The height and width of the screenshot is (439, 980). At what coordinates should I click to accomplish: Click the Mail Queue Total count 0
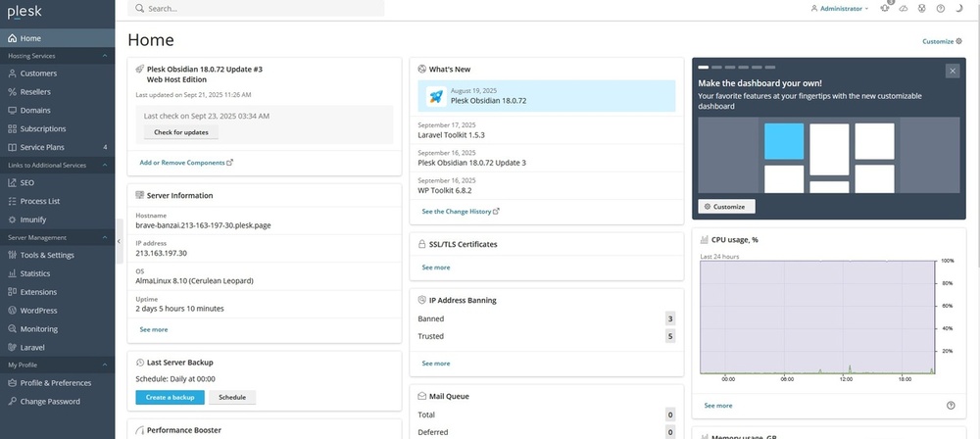tap(670, 415)
